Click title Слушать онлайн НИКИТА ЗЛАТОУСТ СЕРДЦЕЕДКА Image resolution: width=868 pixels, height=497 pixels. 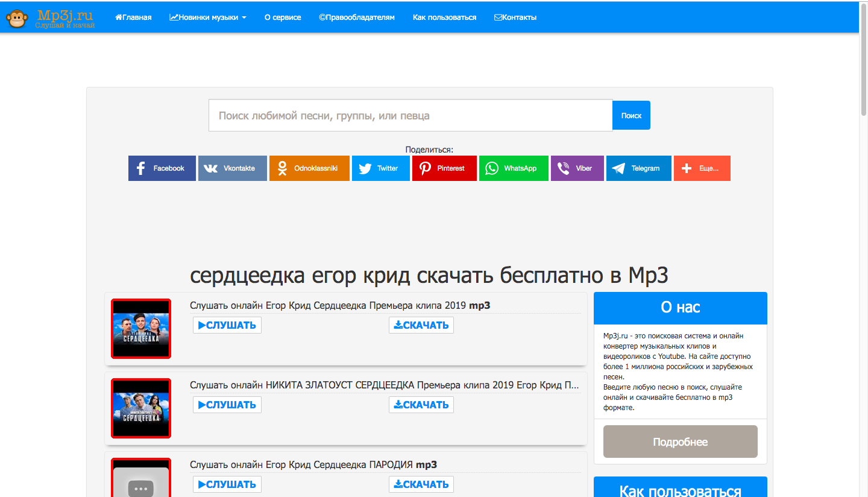(385, 385)
